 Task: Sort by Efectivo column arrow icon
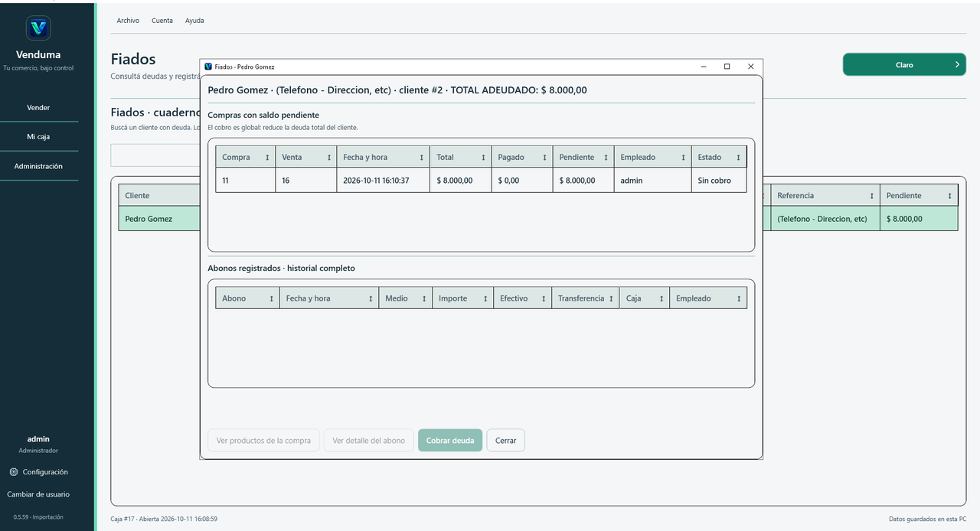click(544, 298)
